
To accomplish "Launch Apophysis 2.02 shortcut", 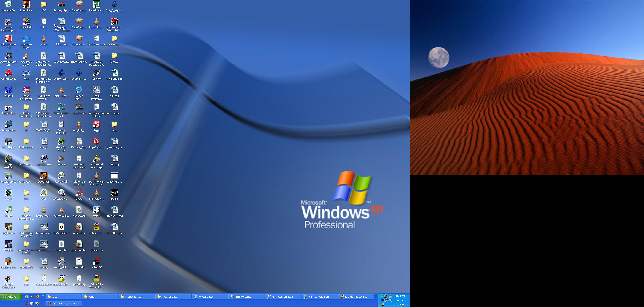I will [x=44, y=179].
